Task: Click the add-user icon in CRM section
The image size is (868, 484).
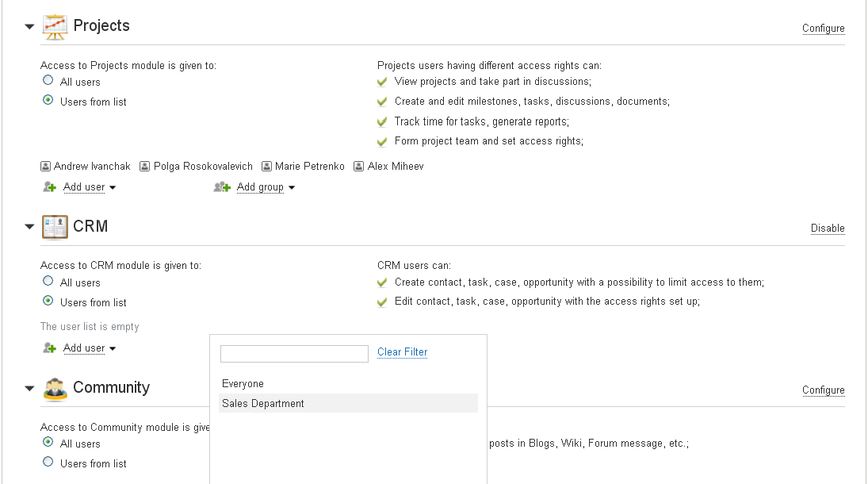Action: [50, 348]
